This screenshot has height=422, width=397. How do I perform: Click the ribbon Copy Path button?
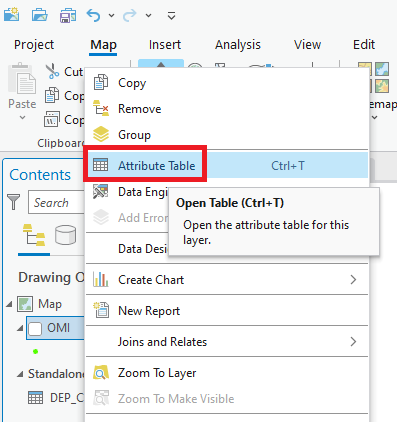[x=63, y=120]
